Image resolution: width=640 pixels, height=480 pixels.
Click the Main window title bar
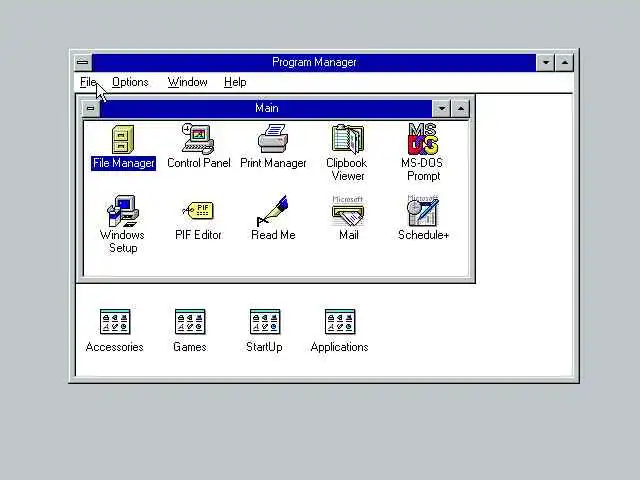point(266,109)
